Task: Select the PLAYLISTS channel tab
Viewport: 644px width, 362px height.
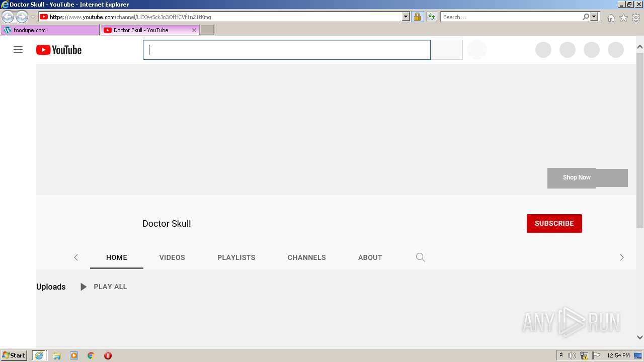Action: pos(236,257)
